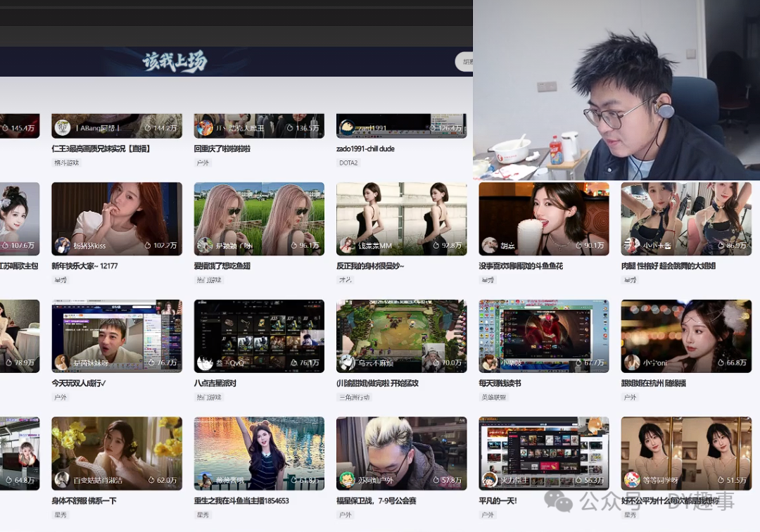Image resolution: width=760 pixels, height=532 pixels.
Task: Click avatar on the 好不公平 stream card
Action: pos(632,480)
